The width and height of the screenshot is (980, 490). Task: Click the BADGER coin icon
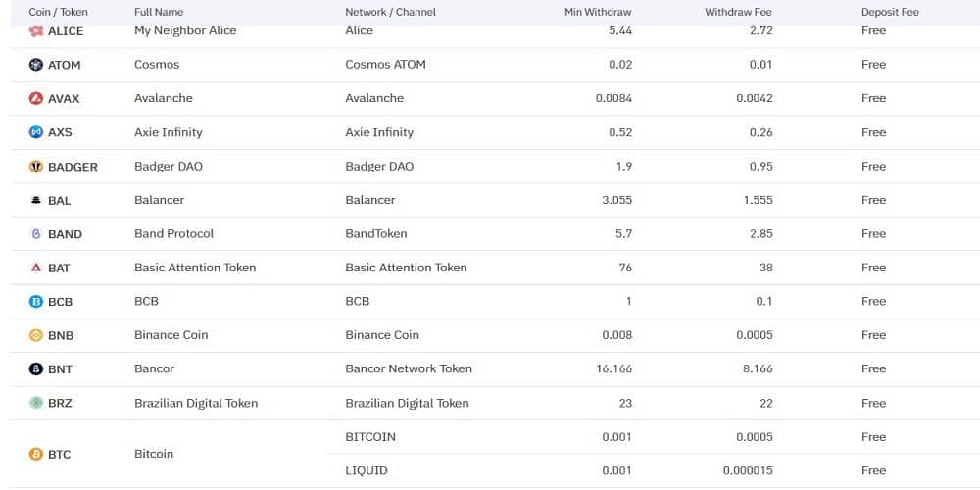coord(36,167)
